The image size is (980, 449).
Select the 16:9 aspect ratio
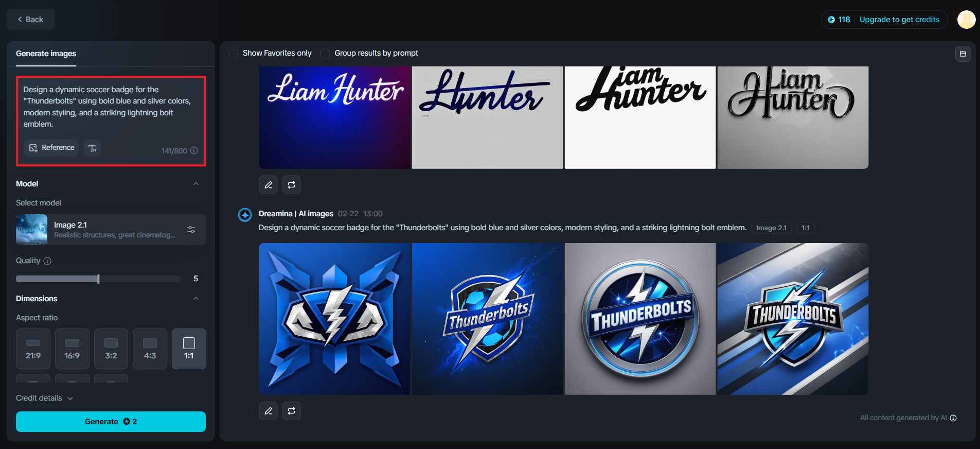coord(72,349)
